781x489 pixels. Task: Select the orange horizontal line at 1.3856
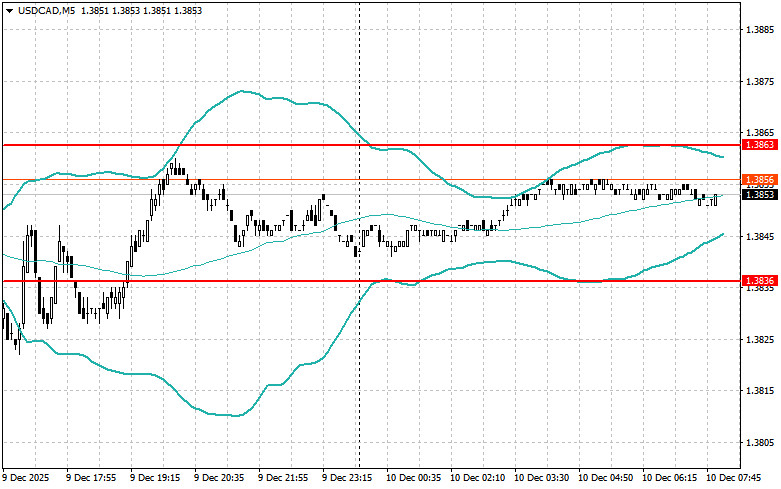371,179
